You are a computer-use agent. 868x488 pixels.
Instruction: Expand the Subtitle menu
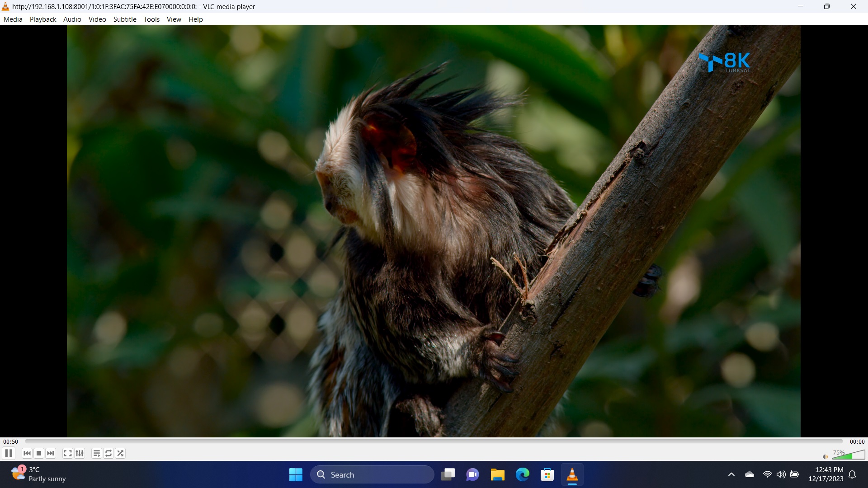pyautogui.click(x=125, y=19)
